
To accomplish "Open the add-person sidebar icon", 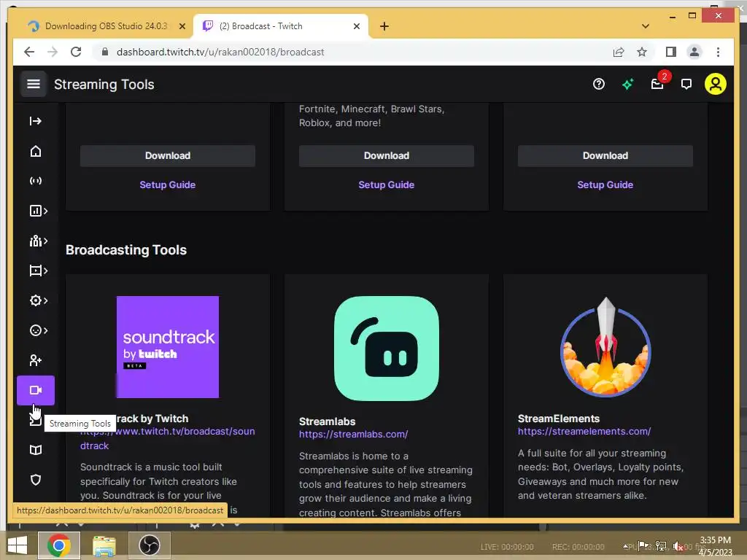I will 36,360.
